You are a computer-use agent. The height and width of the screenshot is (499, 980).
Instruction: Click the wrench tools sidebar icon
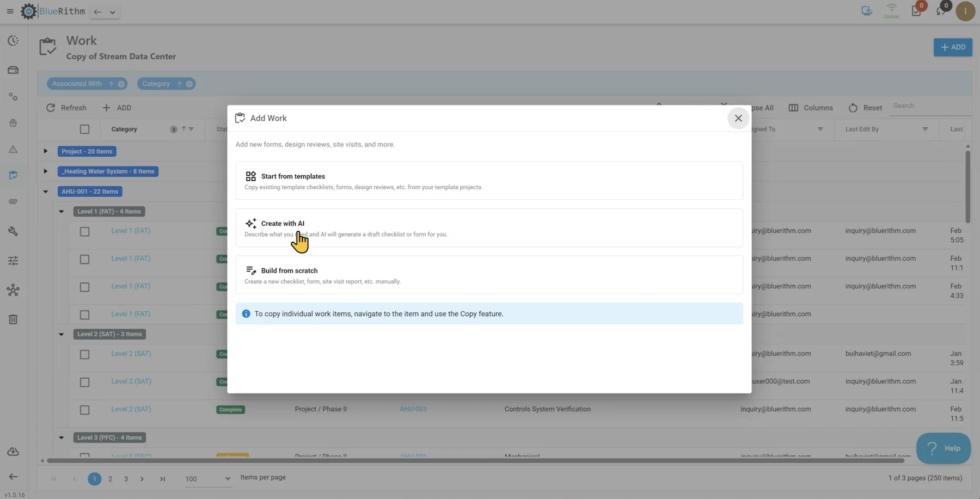(13, 231)
